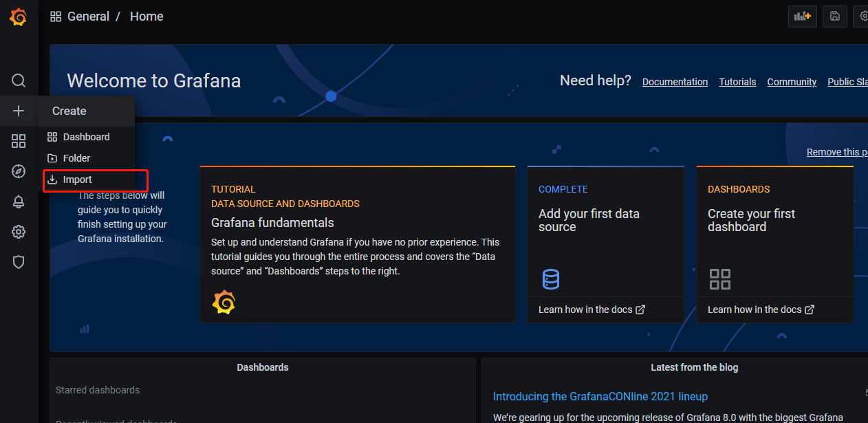
Task: Visit the Community link
Action: click(792, 82)
